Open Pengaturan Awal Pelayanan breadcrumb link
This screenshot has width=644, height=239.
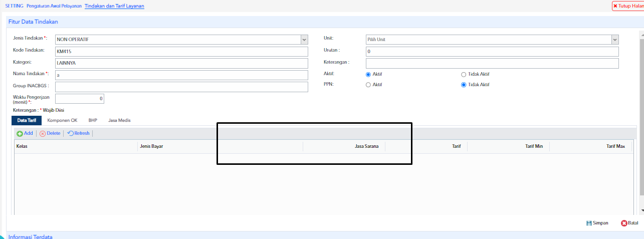tap(54, 6)
